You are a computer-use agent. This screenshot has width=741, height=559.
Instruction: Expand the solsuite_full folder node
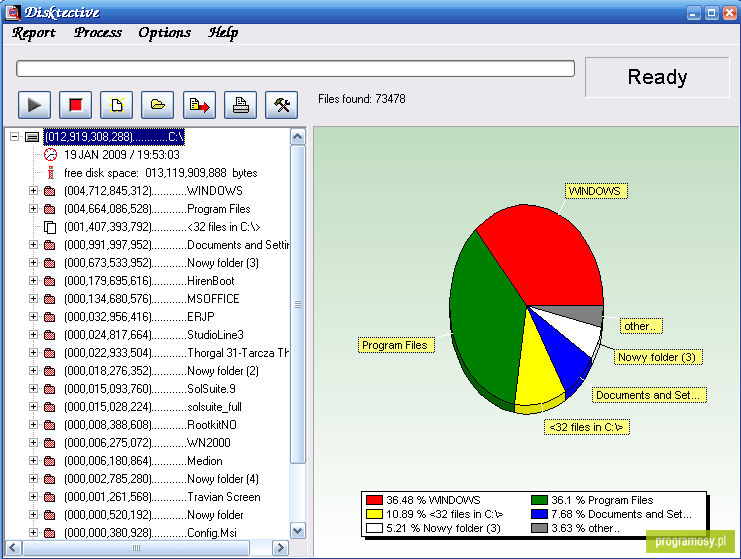(33, 406)
